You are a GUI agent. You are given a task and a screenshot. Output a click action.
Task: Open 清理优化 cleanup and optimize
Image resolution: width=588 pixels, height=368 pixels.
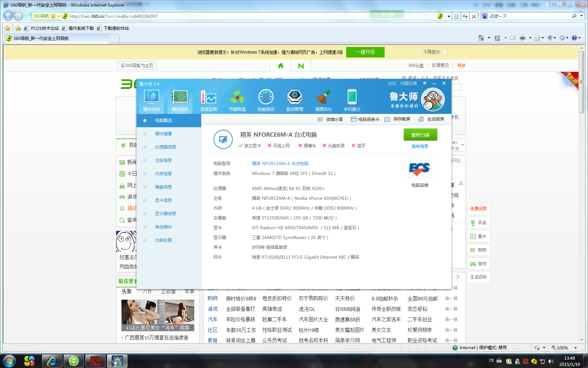coord(323,101)
